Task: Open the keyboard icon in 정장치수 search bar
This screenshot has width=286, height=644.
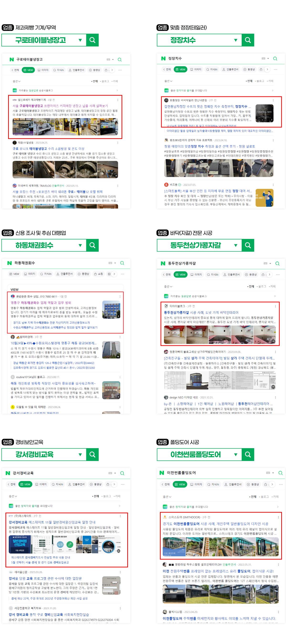Action: (263, 59)
